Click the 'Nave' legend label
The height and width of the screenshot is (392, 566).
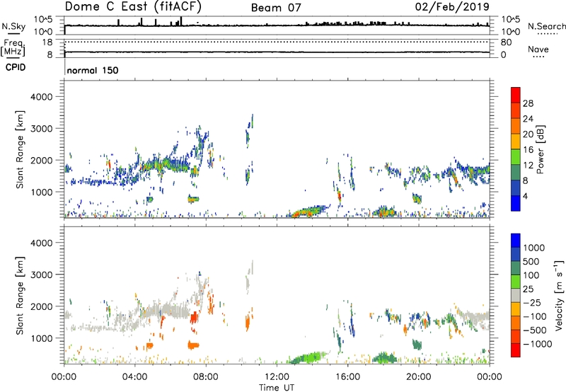(x=538, y=50)
